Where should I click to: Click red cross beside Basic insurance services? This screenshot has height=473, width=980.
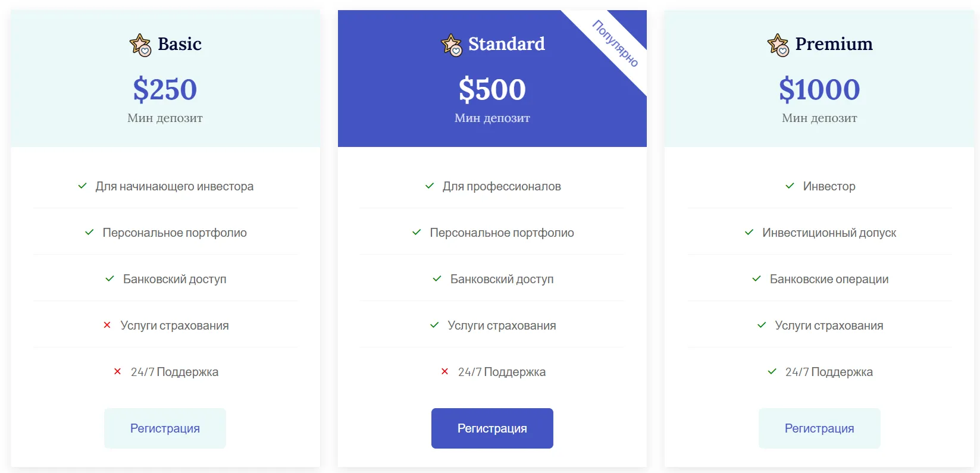[107, 325]
